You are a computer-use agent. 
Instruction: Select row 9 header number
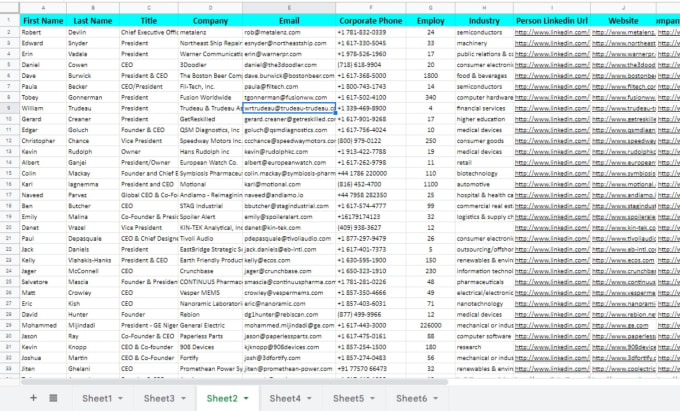[9, 108]
